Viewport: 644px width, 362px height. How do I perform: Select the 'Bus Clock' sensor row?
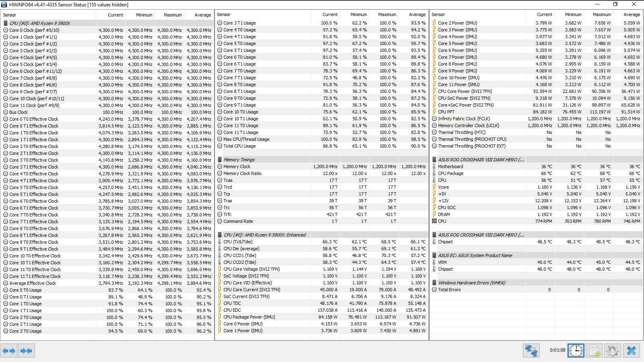coord(107,112)
